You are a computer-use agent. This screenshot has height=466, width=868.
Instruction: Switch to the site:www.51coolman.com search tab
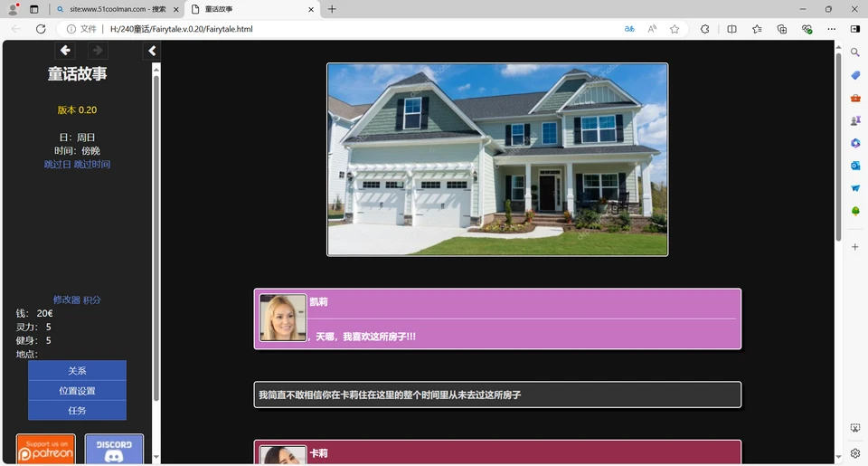(x=118, y=9)
